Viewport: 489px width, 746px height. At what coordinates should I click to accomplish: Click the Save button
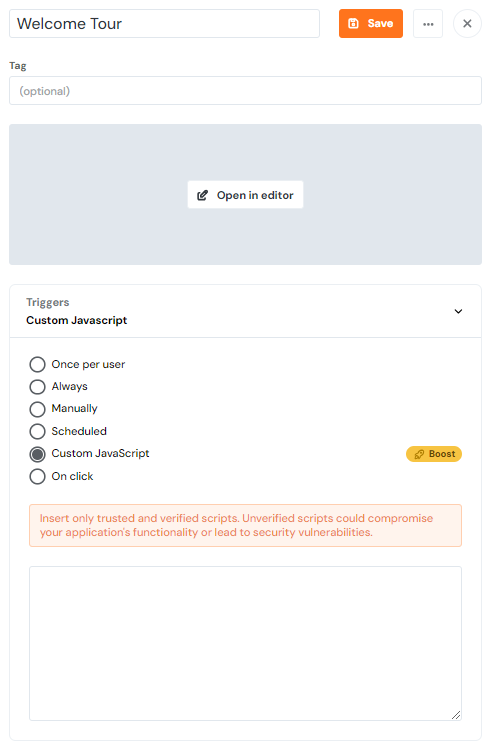(371, 23)
